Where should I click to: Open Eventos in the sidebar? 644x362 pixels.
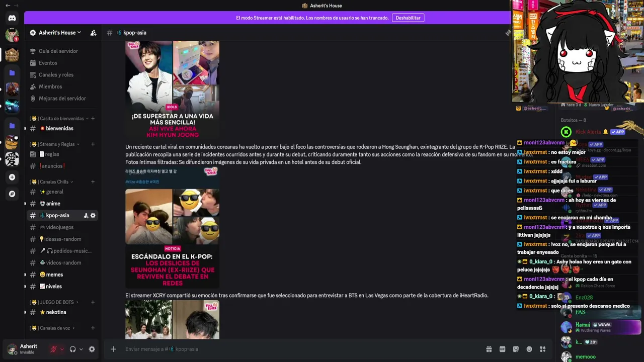click(62, 63)
